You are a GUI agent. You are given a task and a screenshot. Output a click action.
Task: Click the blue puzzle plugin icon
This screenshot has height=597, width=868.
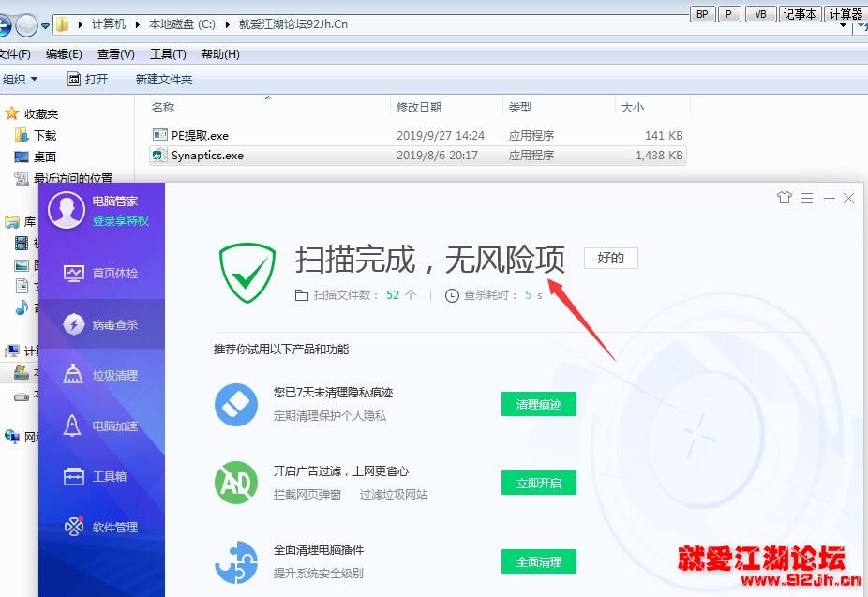[x=236, y=561]
